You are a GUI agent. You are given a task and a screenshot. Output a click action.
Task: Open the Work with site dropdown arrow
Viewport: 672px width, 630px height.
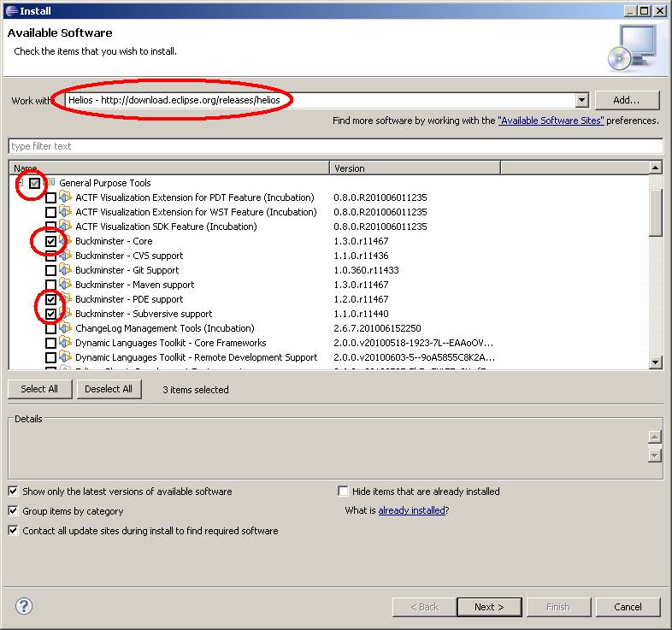click(x=581, y=100)
